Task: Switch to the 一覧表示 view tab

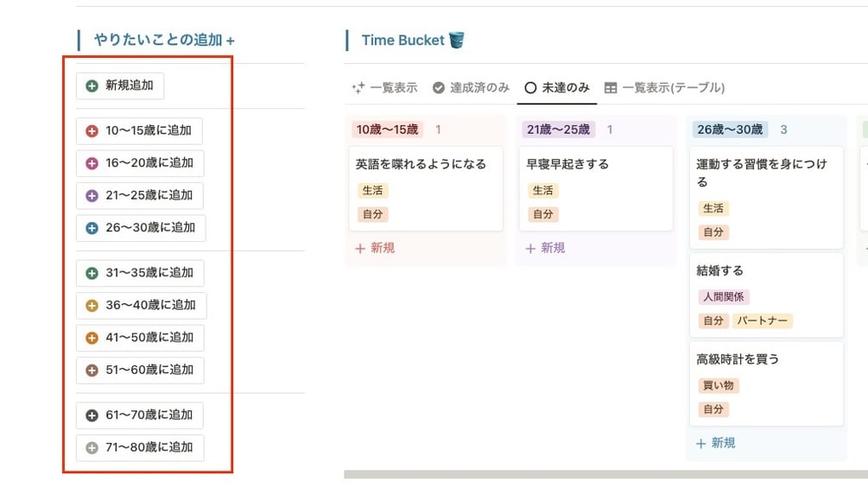Action: tap(385, 87)
